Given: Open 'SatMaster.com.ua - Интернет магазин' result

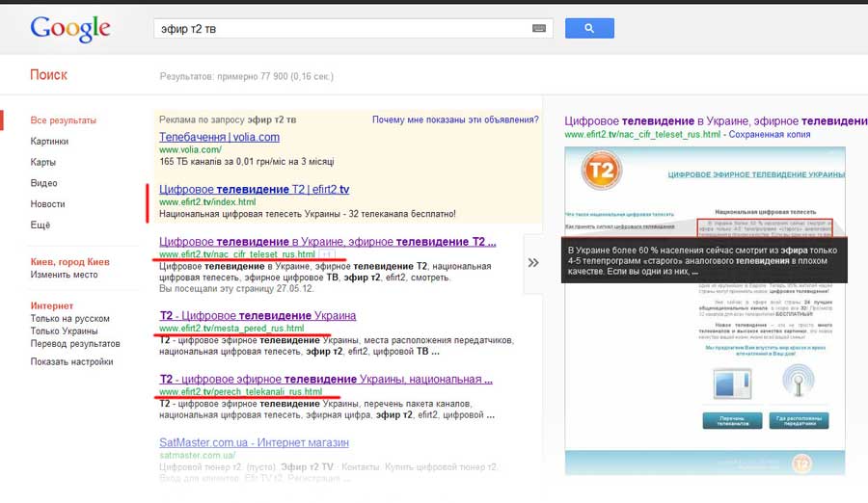Looking at the screenshot, I should click(x=254, y=442).
